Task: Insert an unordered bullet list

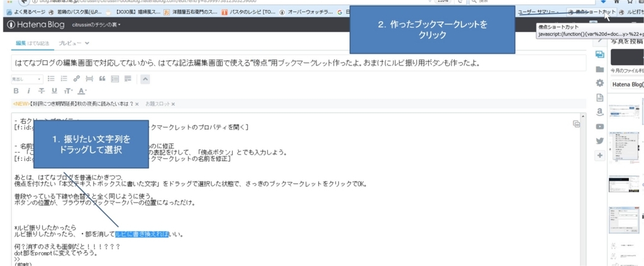Action: [52, 79]
